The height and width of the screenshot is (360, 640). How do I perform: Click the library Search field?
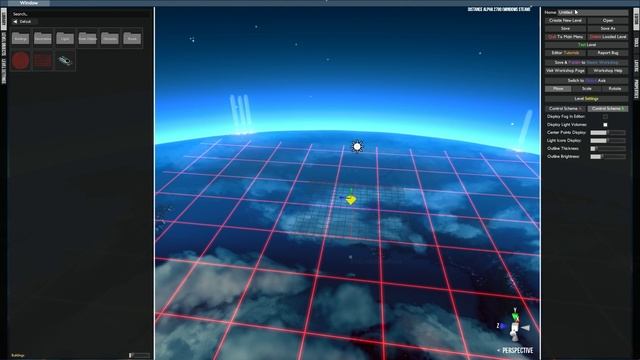pos(81,14)
